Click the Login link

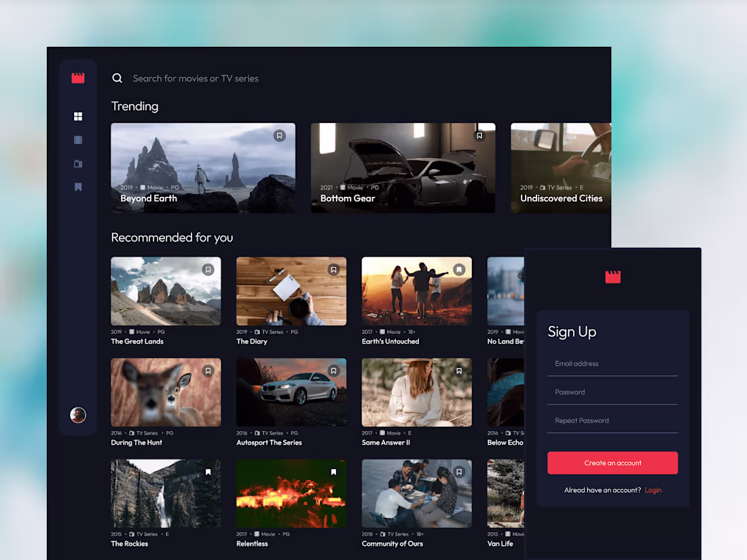point(653,489)
